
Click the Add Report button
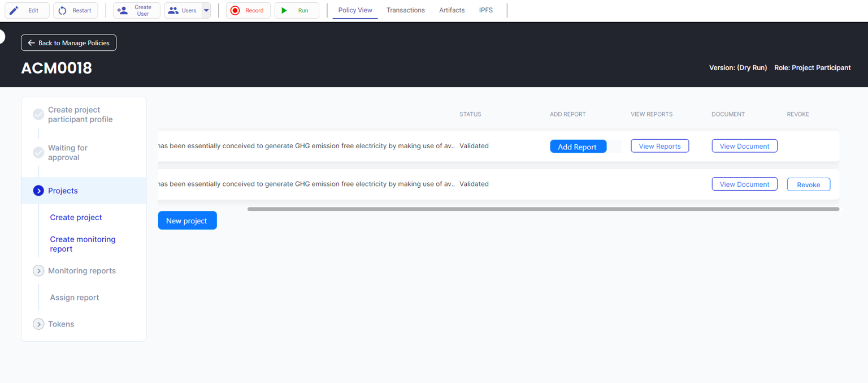click(578, 147)
